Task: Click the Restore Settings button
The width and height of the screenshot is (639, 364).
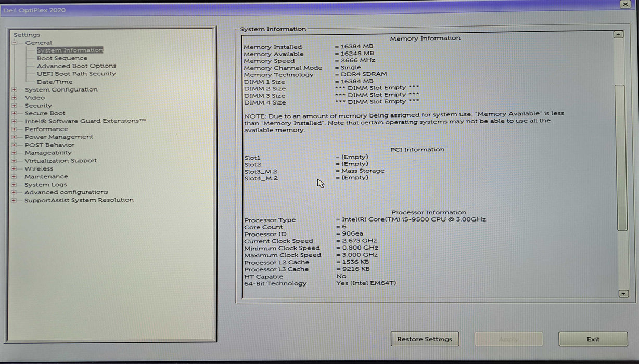Action: [x=425, y=339]
